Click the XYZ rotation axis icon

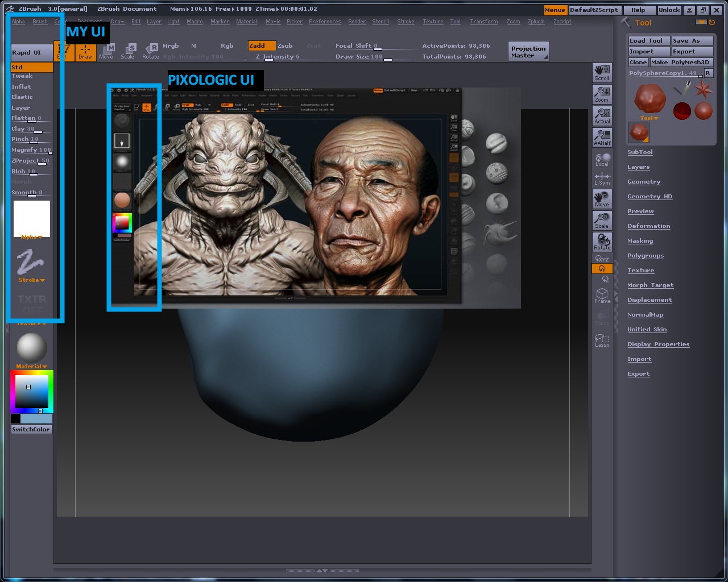tap(602, 259)
